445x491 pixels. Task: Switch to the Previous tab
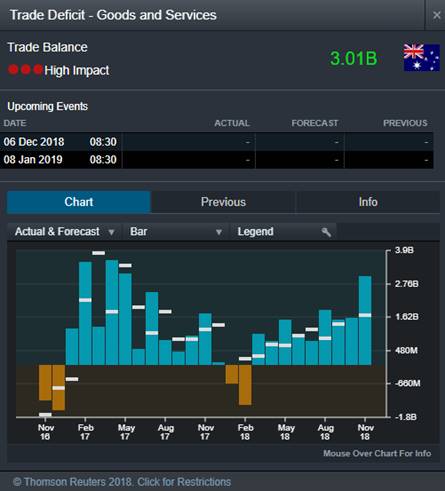(223, 202)
